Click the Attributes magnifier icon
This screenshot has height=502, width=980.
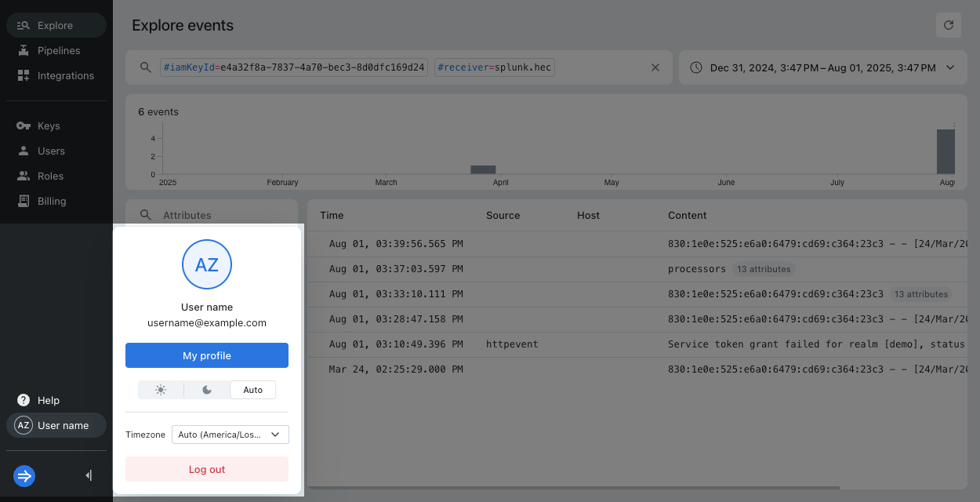pyautogui.click(x=145, y=215)
